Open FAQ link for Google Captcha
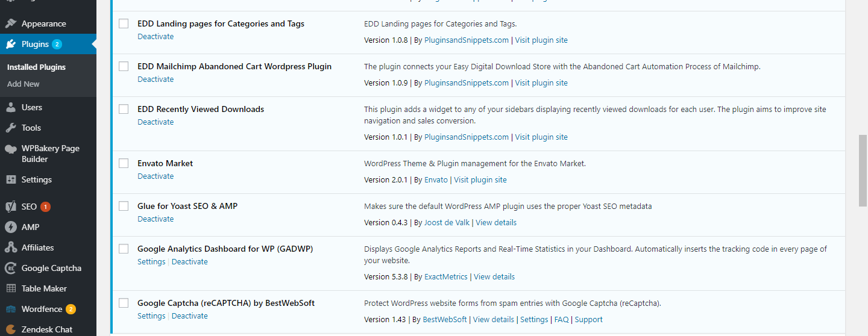The image size is (868, 336). tap(561, 320)
